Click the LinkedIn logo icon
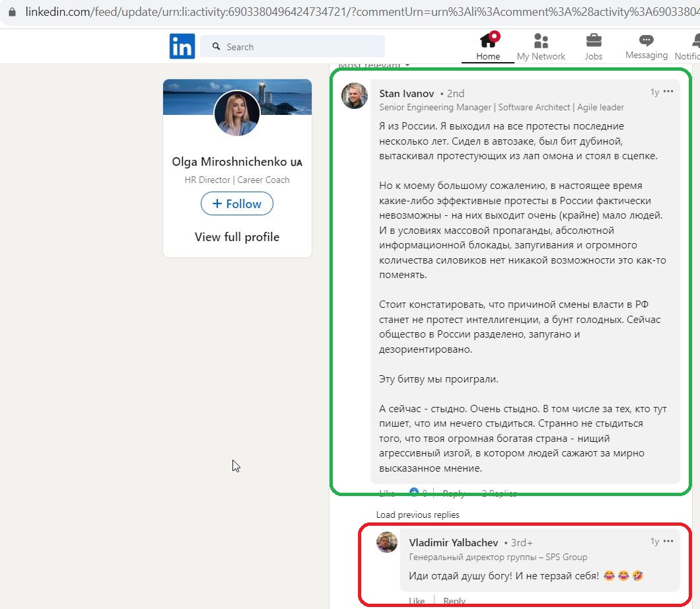Image resolution: width=700 pixels, height=609 pixels. [182, 46]
